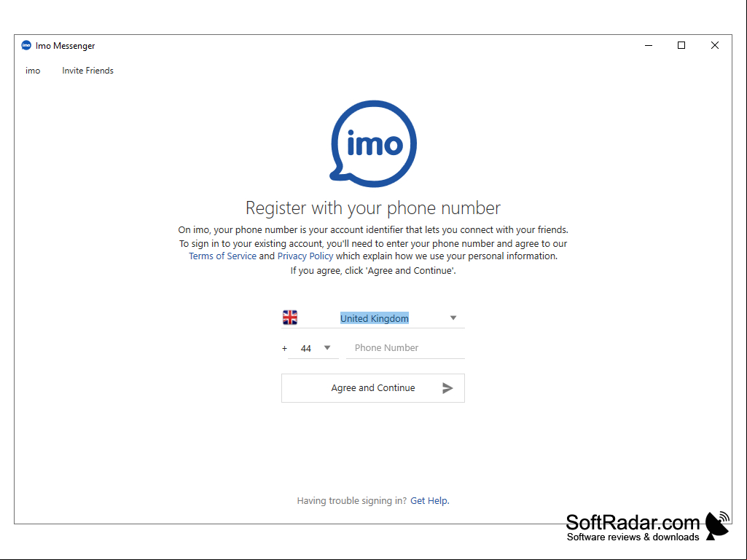Image resolution: width=747 pixels, height=560 pixels.
Task: Focus the Phone Number input field
Action: pyautogui.click(x=405, y=348)
